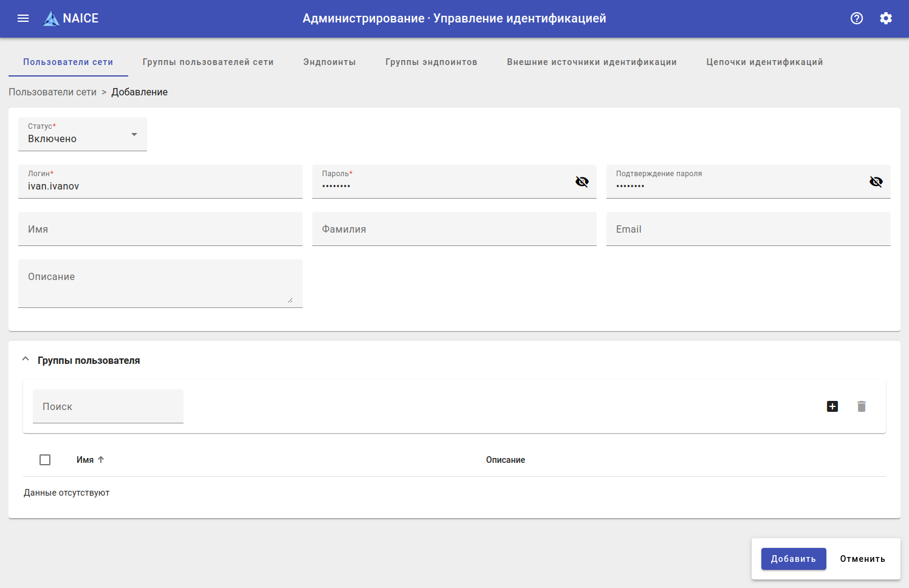Open the Статус dropdown

click(x=83, y=134)
